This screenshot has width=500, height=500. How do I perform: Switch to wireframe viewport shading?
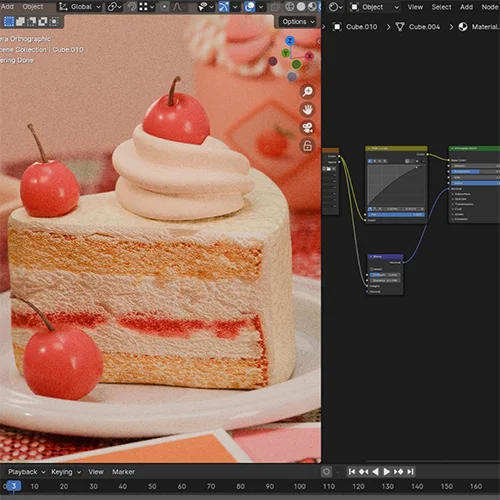click(290, 7)
